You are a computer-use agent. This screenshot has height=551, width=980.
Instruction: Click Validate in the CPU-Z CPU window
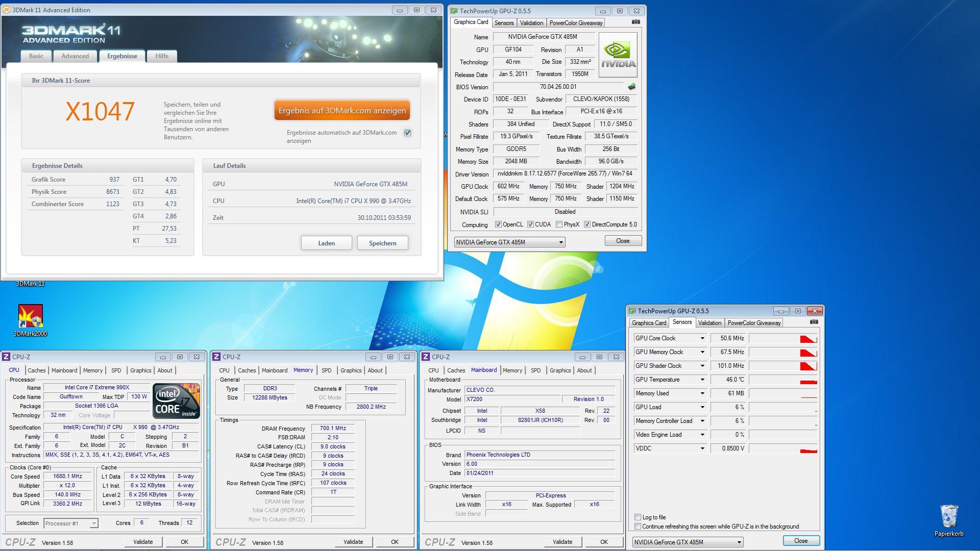click(x=143, y=542)
